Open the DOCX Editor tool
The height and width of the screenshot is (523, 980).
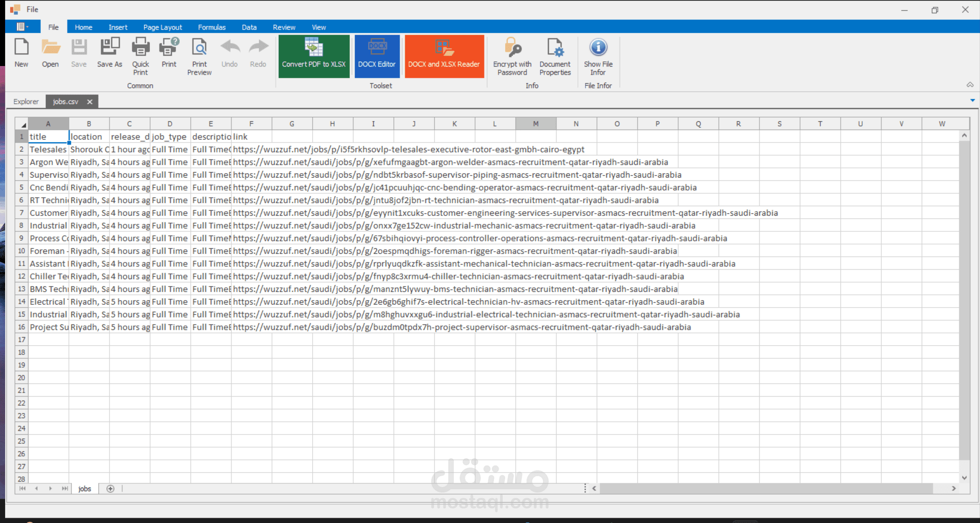point(377,56)
